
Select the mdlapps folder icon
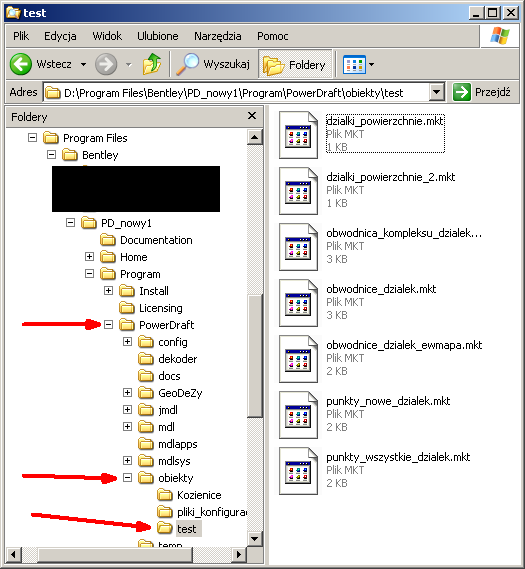pyautogui.click(x=146, y=444)
